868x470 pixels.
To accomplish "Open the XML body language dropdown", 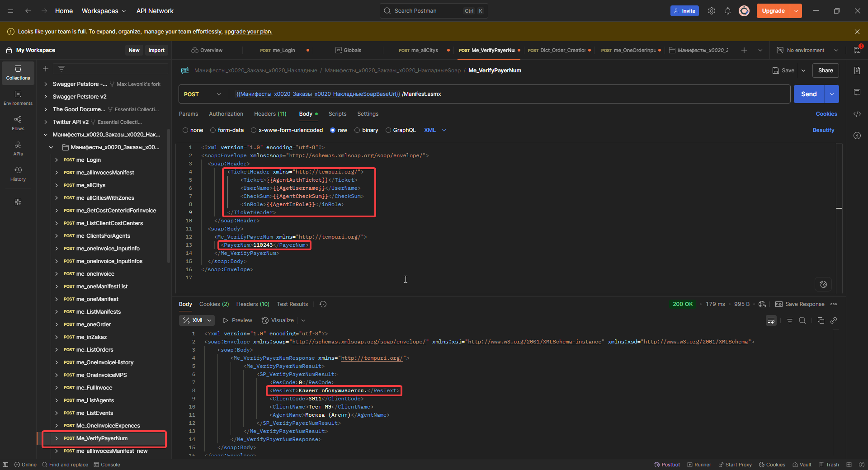I will tap(435, 130).
